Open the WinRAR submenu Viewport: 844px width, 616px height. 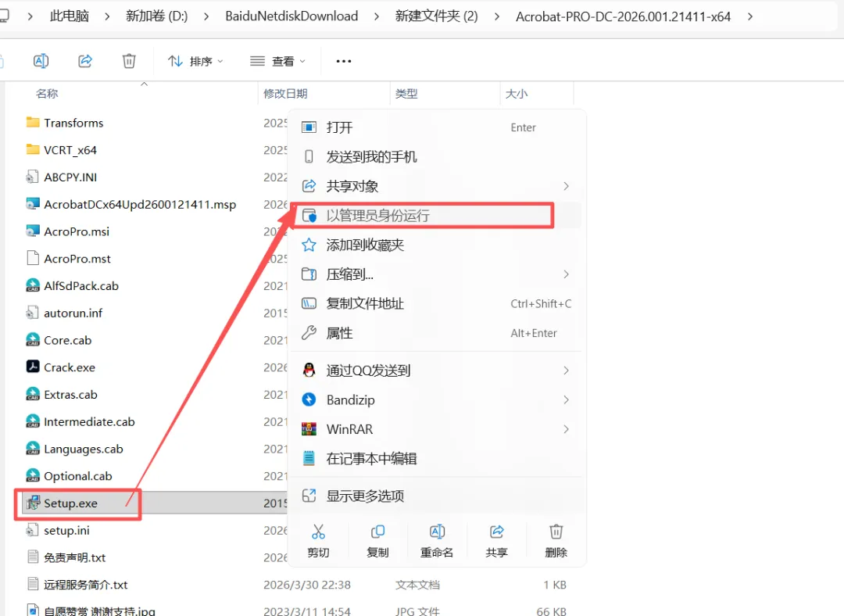(x=437, y=429)
